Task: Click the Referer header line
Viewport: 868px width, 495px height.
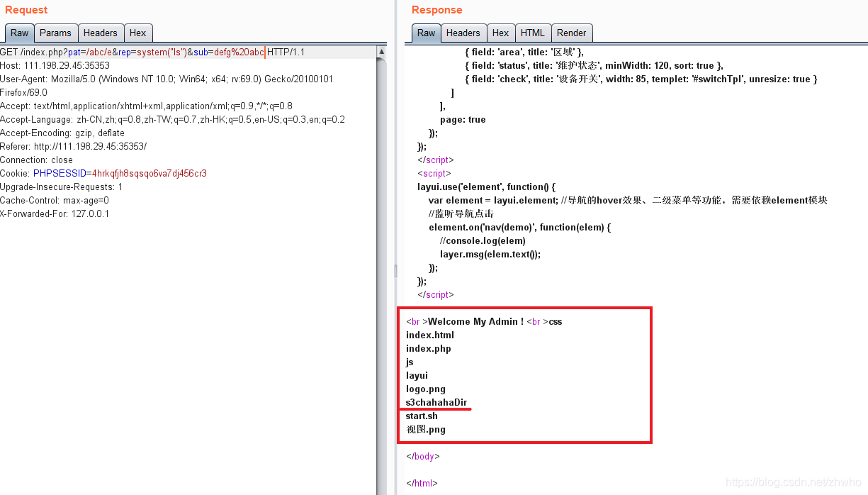Action: pyautogui.click(x=73, y=146)
